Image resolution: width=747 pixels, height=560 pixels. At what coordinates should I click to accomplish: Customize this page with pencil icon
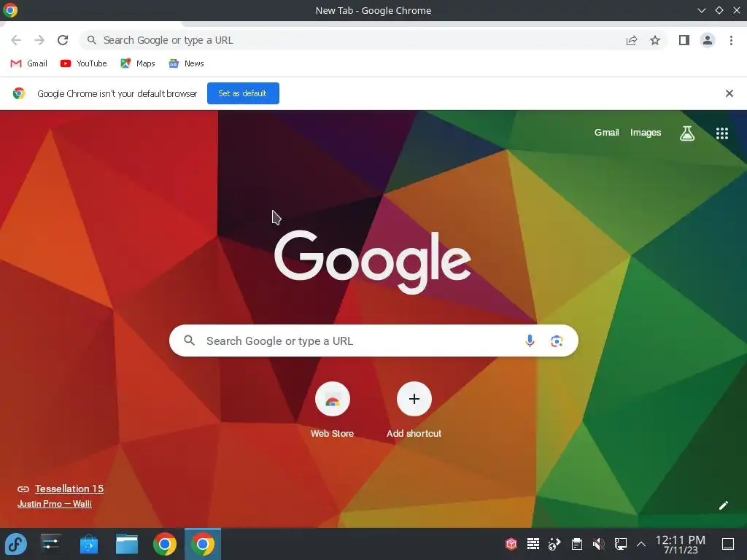tap(724, 505)
